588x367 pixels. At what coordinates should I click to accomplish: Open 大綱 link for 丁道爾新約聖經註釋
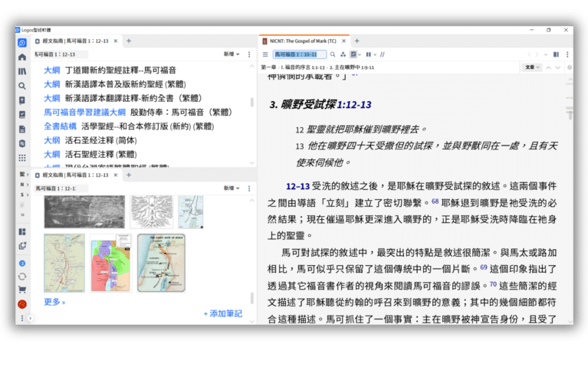click(x=52, y=70)
